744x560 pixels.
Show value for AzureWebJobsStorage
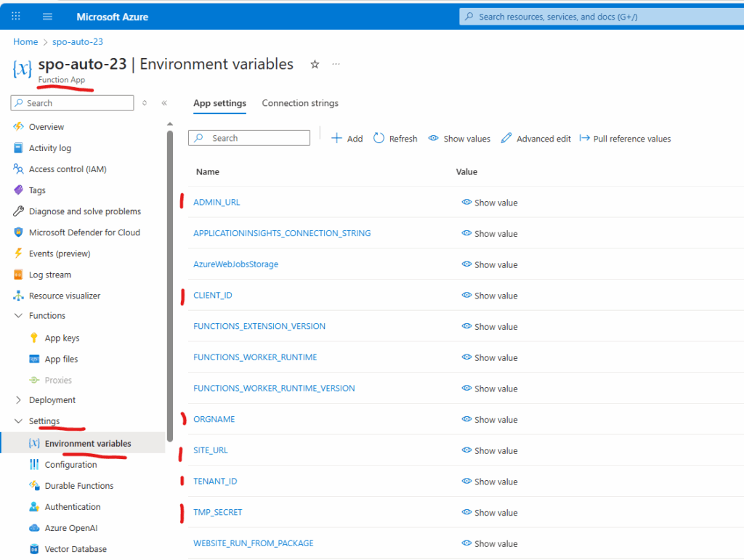490,264
